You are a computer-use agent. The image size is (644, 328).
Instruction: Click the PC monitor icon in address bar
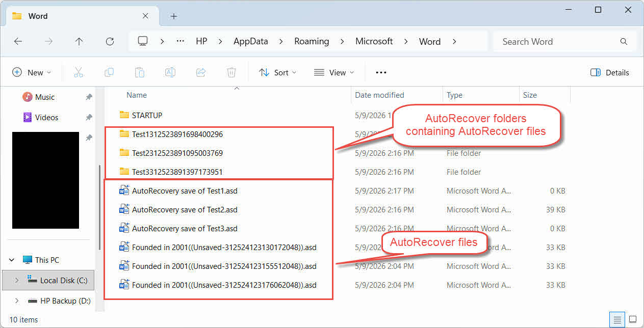click(x=143, y=41)
